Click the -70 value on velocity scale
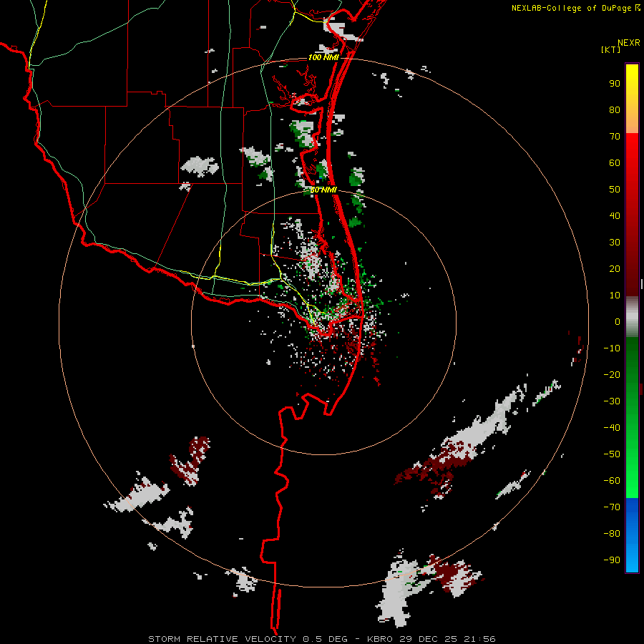Image resolution: width=644 pixels, height=644 pixels. pyautogui.click(x=612, y=507)
